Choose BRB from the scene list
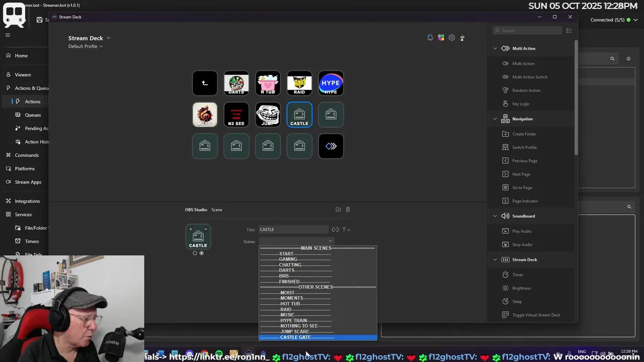 (318, 276)
